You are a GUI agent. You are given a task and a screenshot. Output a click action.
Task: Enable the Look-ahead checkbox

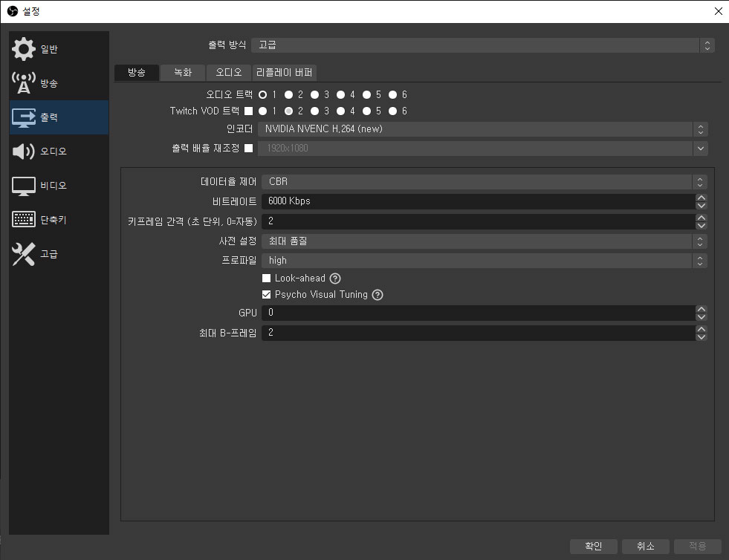pyautogui.click(x=266, y=279)
